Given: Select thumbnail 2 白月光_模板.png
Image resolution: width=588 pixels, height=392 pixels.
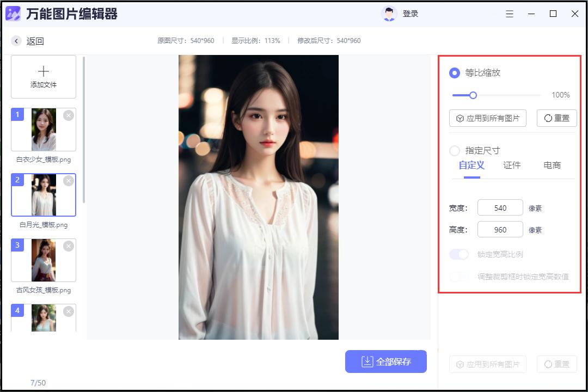Looking at the screenshot, I should coord(44,195).
